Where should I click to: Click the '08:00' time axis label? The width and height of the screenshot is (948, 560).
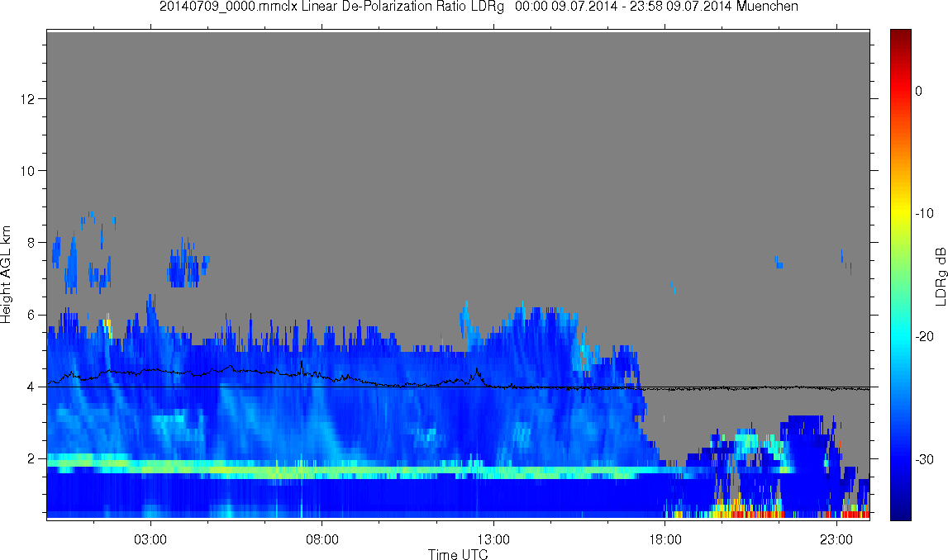point(322,540)
